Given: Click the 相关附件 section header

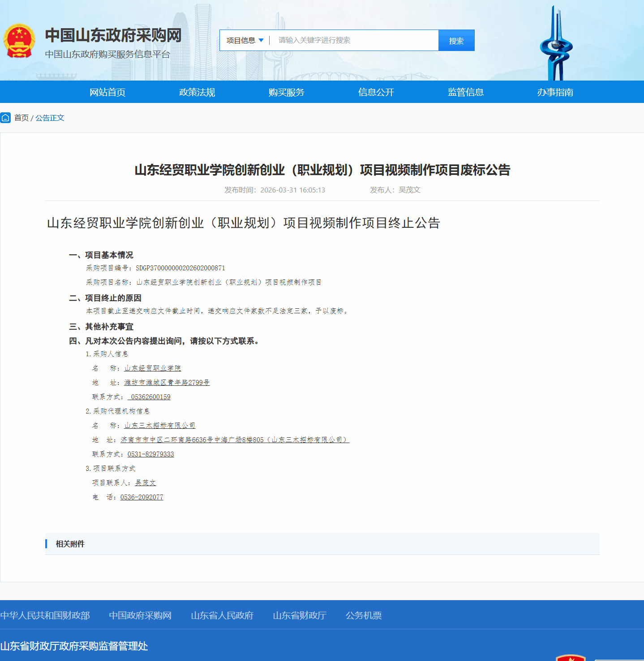Looking at the screenshot, I should pyautogui.click(x=70, y=544).
